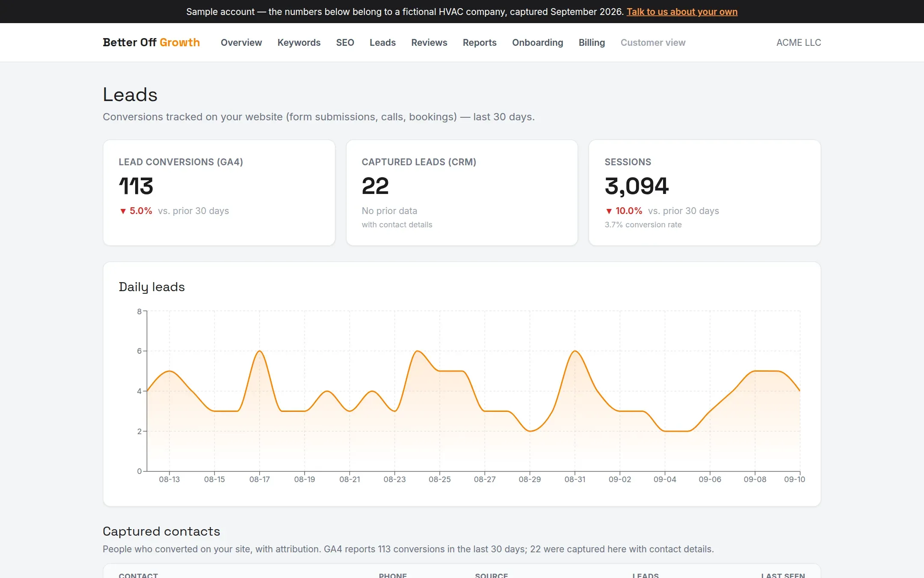Click the 'CAPTURED LEADS (CRM)' card label
The height and width of the screenshot is (578, 924).
pos(419,162)
